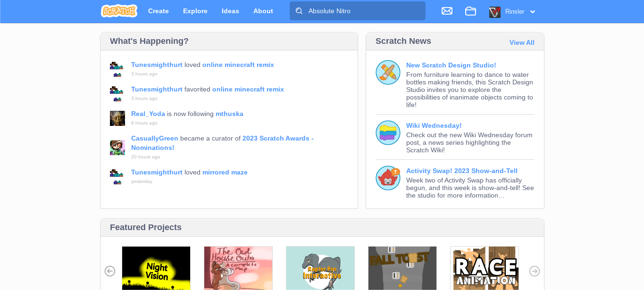Screen dimensions: 644x290
Task: Open the mthuska profile link
Action: 229,114
